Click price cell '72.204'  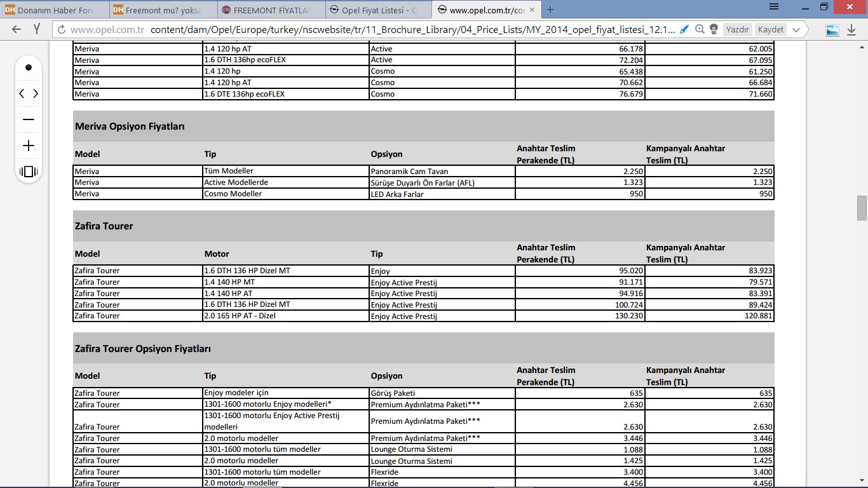580,60
